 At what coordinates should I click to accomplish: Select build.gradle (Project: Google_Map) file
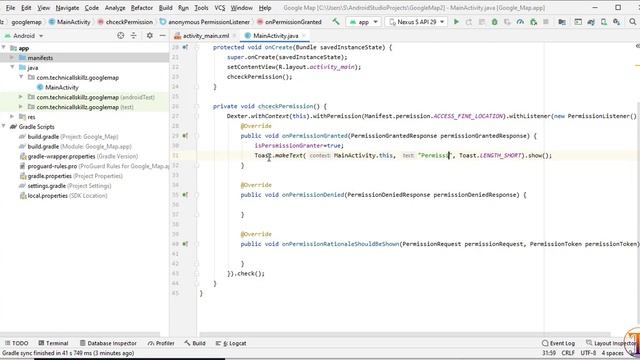coord(69,137)
